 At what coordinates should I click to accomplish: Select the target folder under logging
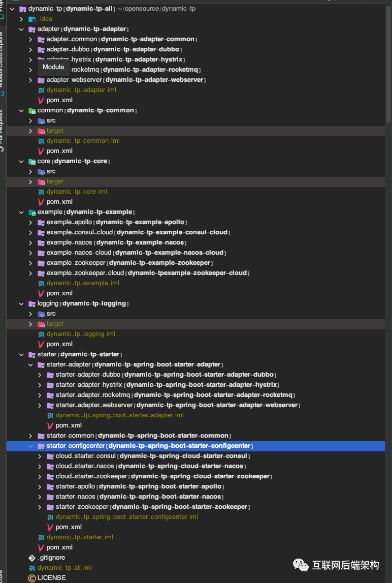point(195,324)
